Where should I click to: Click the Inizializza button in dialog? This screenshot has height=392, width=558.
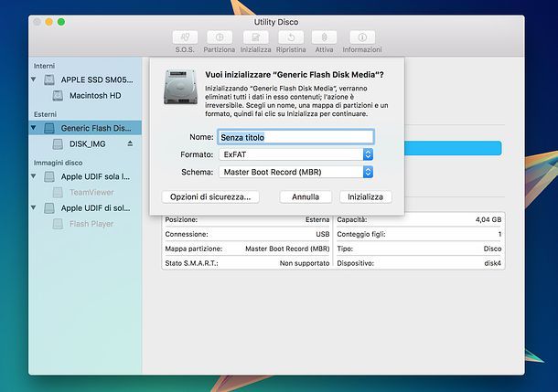366,196
